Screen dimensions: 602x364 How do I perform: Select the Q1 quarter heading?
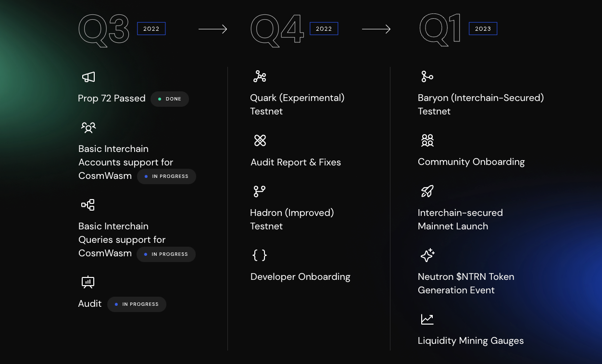(440, 29)
